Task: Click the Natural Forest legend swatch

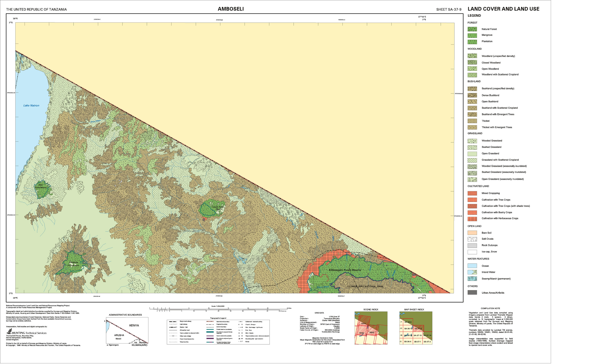Action: [472, 29]
